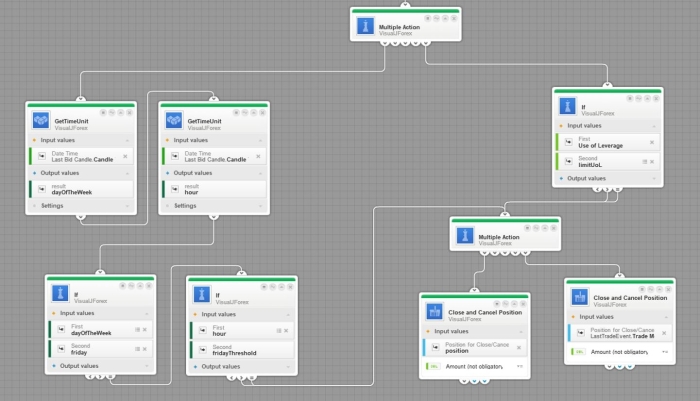Open the list icon beside Second friday
Screen dimensions: 700x401
pos(138,349)
